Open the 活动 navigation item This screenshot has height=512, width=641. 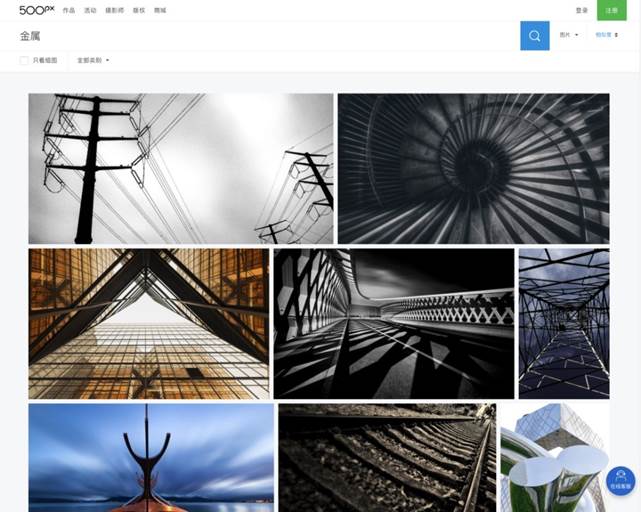90,10
